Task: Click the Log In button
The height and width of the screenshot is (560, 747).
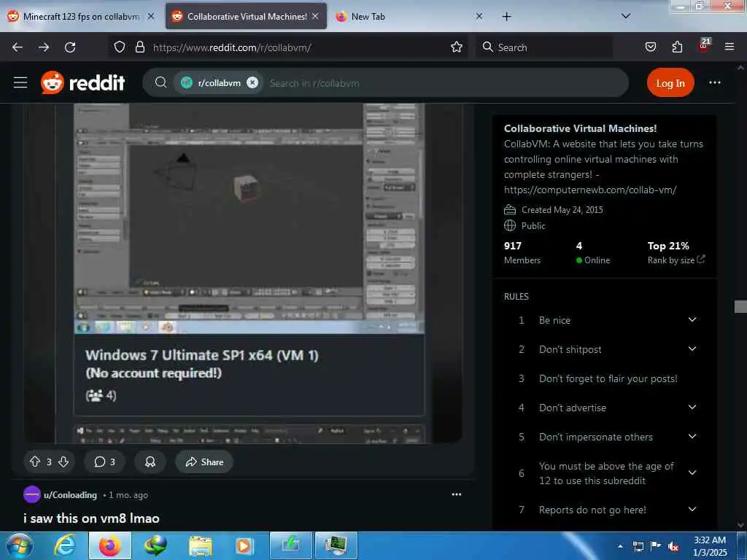Action: click(670, 83)
